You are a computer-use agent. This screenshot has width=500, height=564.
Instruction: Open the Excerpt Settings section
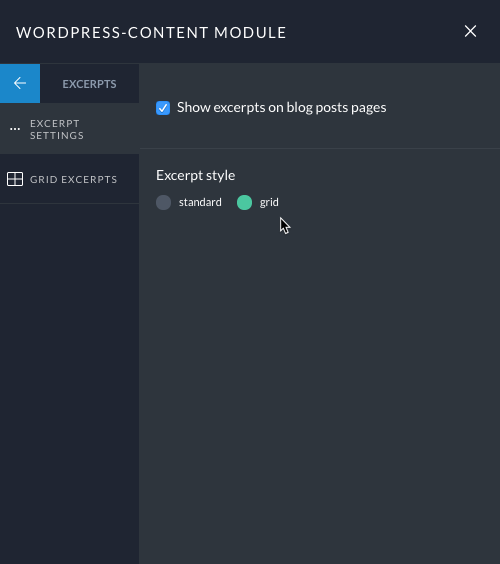pyautogui.click(x=69, y=129)
